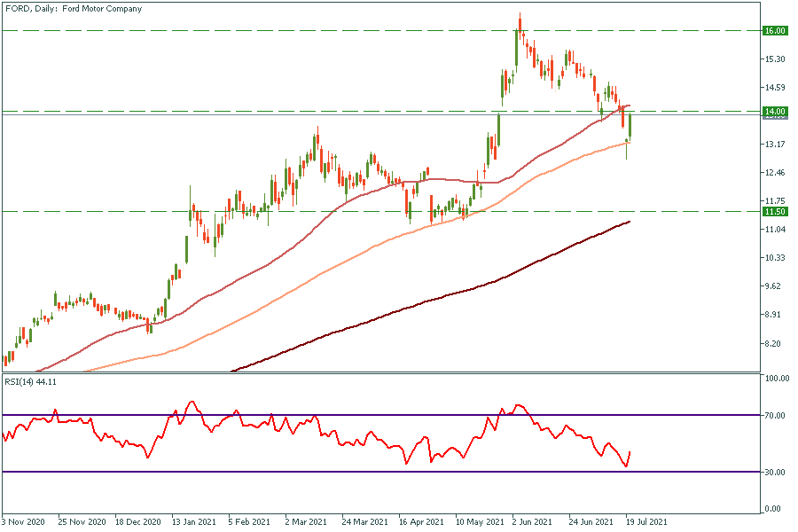Click the highest candle peak above 16.00
The width and height of the screenshot is (798, 532).
click(x=520, y=20)
